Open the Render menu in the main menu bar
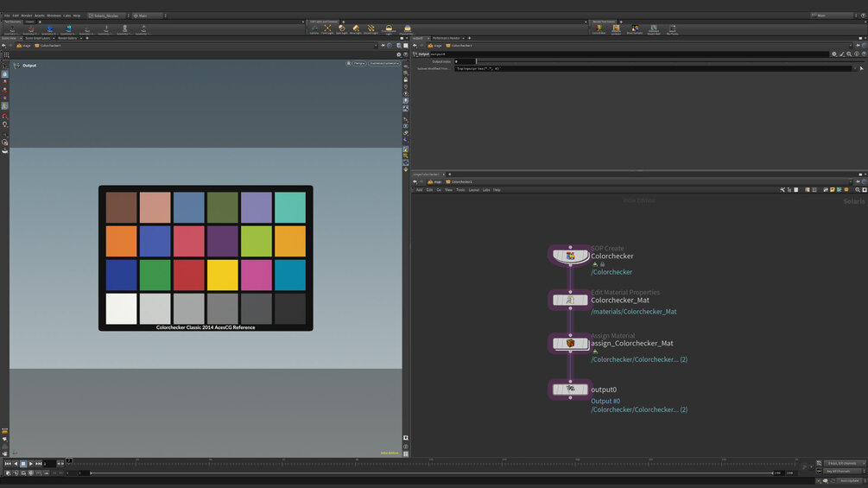 27,16
